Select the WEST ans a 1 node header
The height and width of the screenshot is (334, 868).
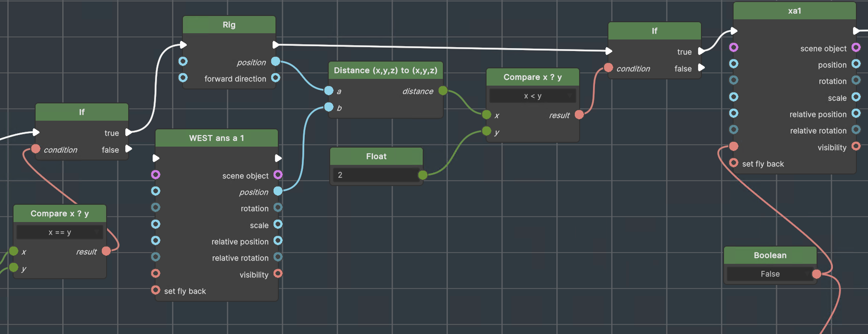(x=216, y=138)
